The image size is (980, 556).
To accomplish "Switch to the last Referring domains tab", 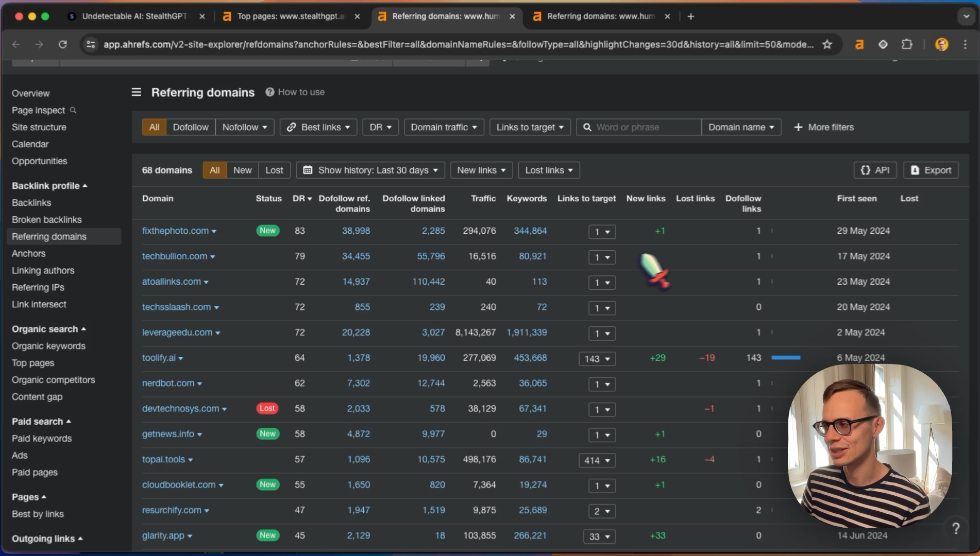I will (x=601, y=16).
